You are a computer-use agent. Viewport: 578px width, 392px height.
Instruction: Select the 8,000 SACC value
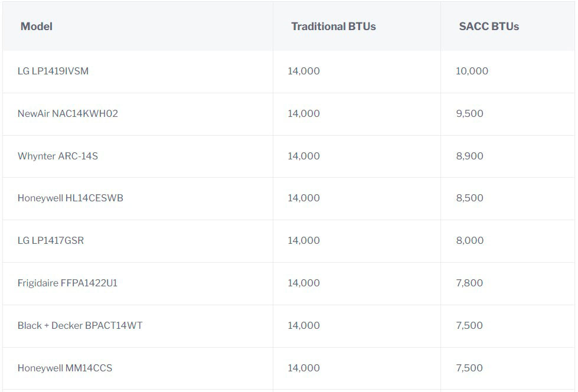click(469, 240)
